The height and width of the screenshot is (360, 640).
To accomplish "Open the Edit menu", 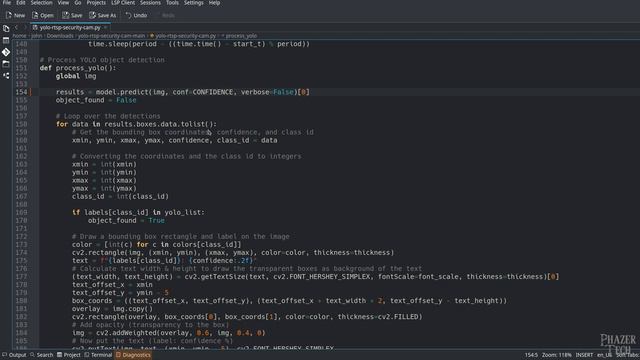I will coord(21,3).
